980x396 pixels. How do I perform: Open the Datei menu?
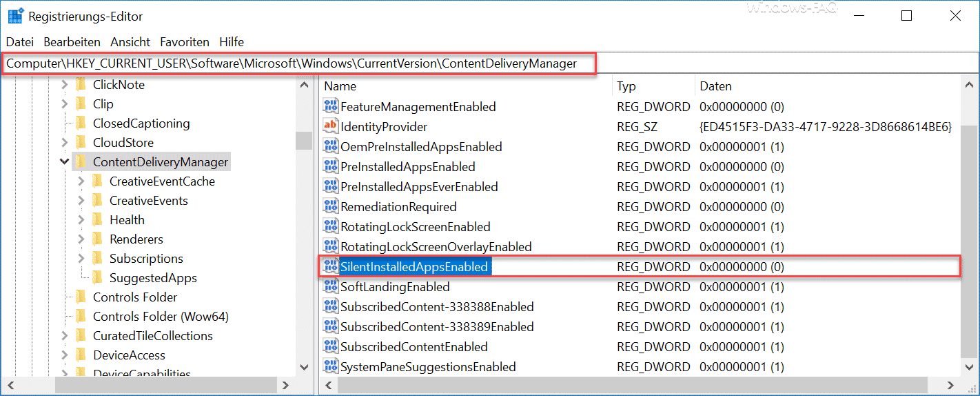20,42
